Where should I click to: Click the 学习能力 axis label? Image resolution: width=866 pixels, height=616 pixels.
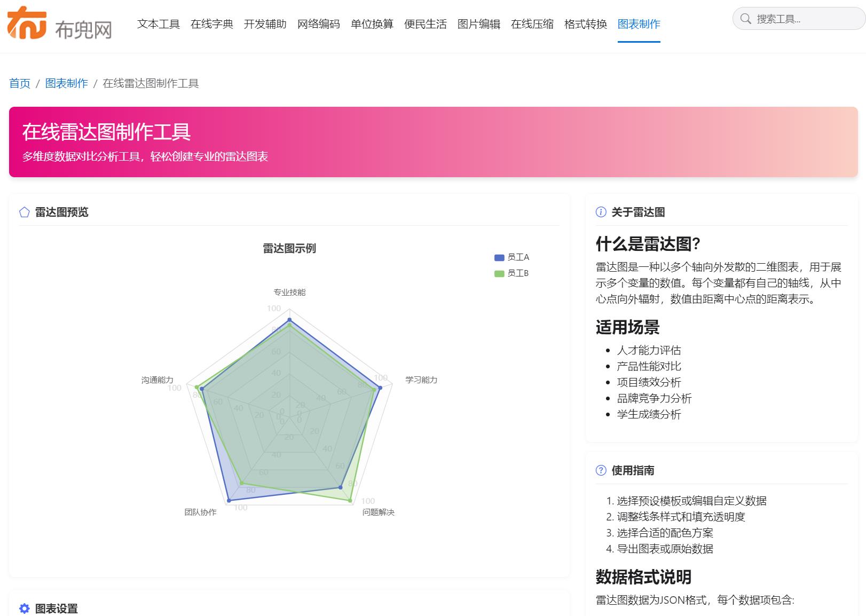(421, 380)
